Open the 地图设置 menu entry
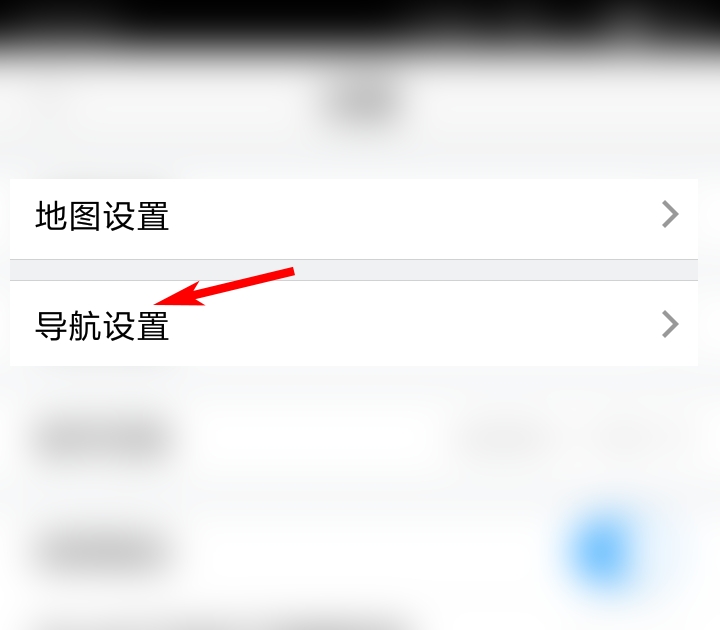720x630 pixels. point(354,219)
